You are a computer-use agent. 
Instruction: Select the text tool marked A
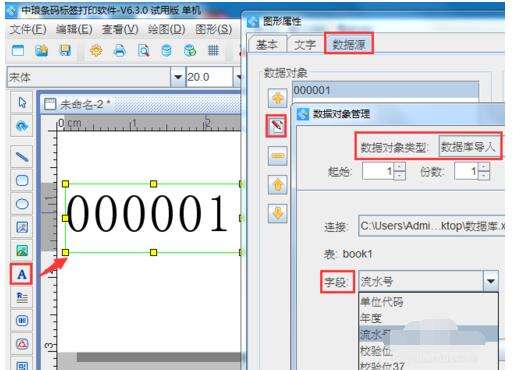click(22, 274)
